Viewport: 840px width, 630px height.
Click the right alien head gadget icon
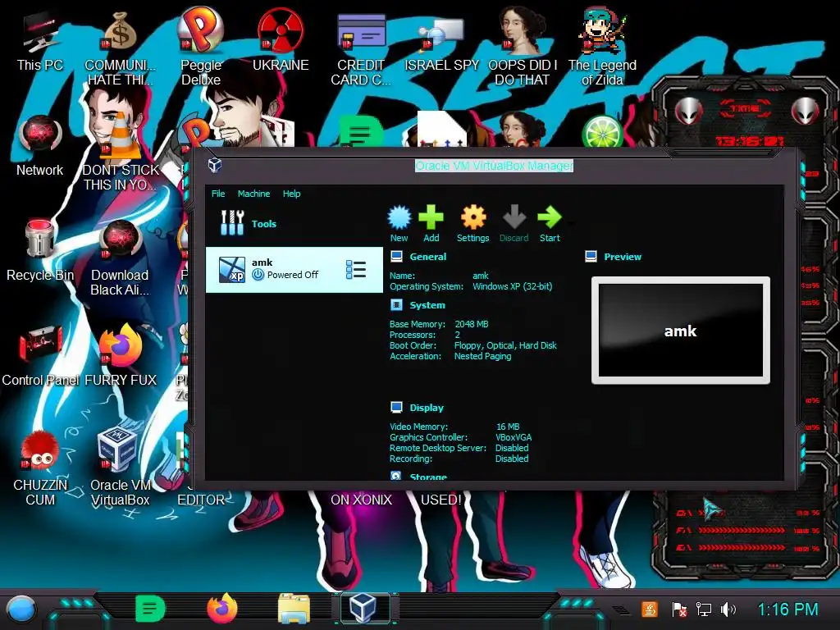click(806, 112)
